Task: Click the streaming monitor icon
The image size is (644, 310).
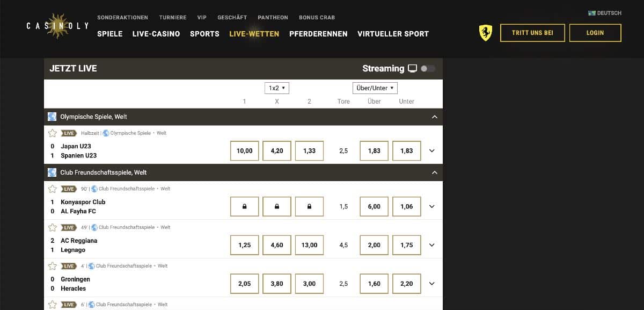Action: click(412, 69)
